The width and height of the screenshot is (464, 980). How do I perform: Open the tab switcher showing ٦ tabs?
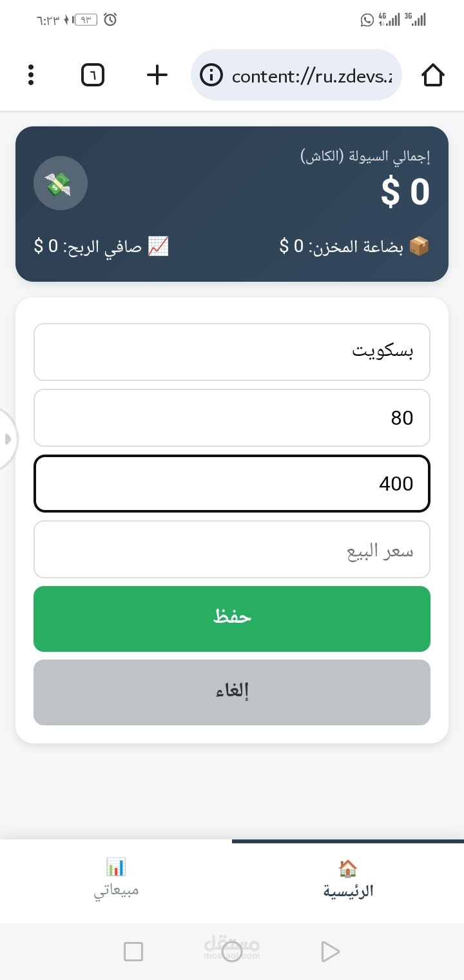point(93,75)
